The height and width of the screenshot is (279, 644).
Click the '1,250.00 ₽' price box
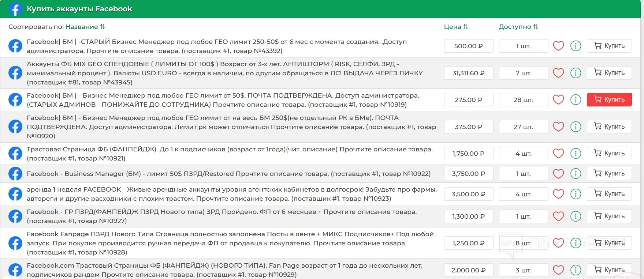[469, 243]
